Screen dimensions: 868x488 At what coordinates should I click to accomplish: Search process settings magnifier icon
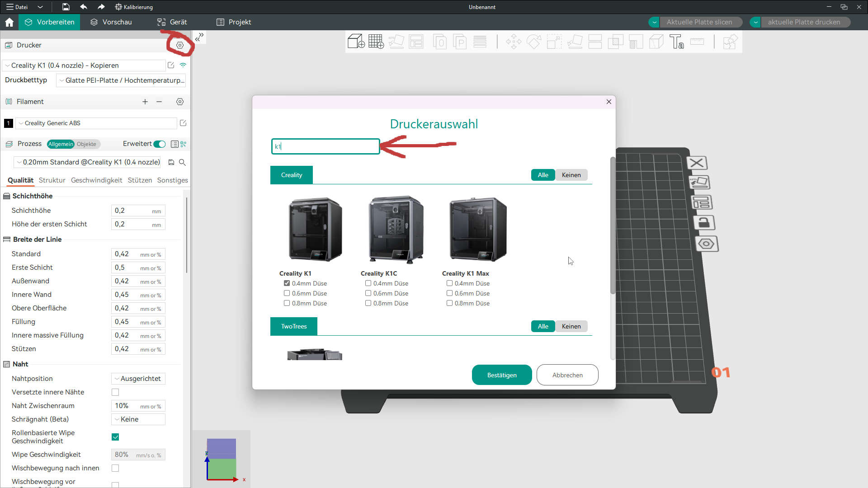[x=182, y=162]
